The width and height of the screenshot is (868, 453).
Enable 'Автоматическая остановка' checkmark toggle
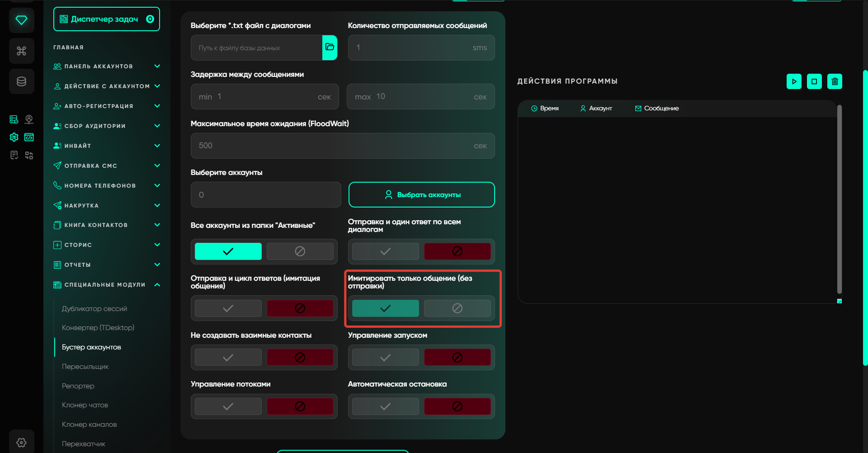385,406
